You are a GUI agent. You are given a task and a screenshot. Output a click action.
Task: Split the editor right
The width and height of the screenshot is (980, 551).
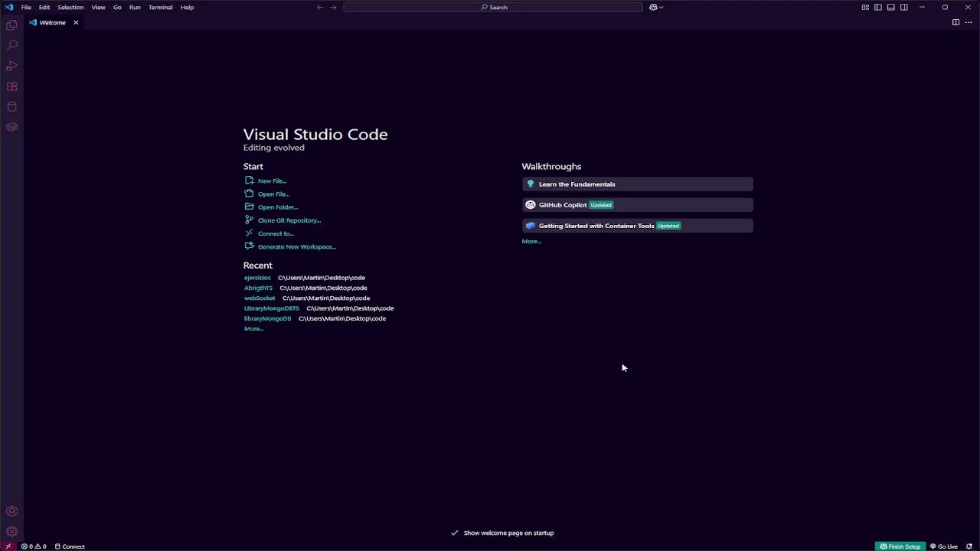955,22
